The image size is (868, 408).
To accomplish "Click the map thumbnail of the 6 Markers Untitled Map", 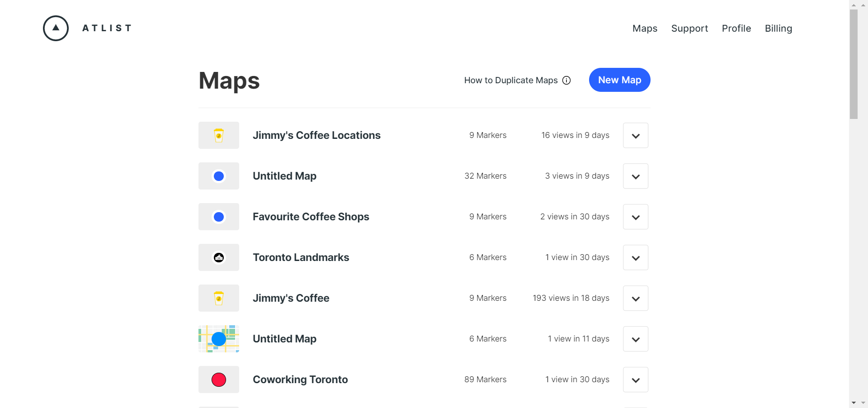I will (219, 339).
